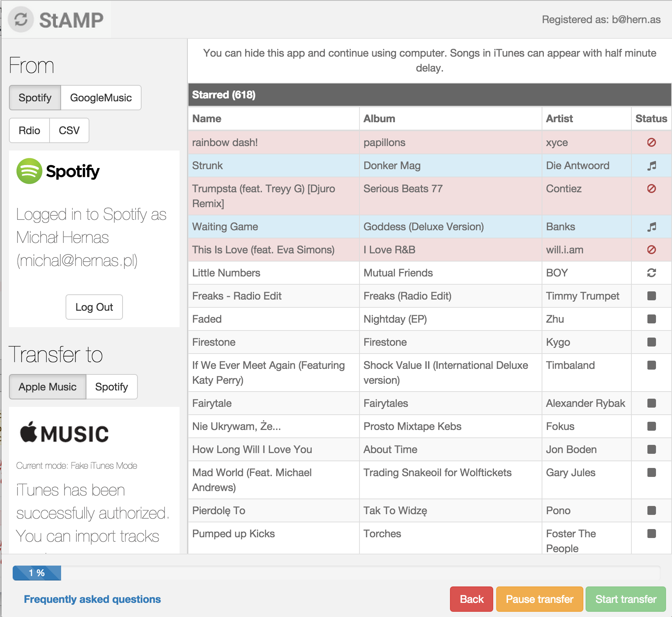Select the 'Serious Beats 77' album cell

click(451, 196)
